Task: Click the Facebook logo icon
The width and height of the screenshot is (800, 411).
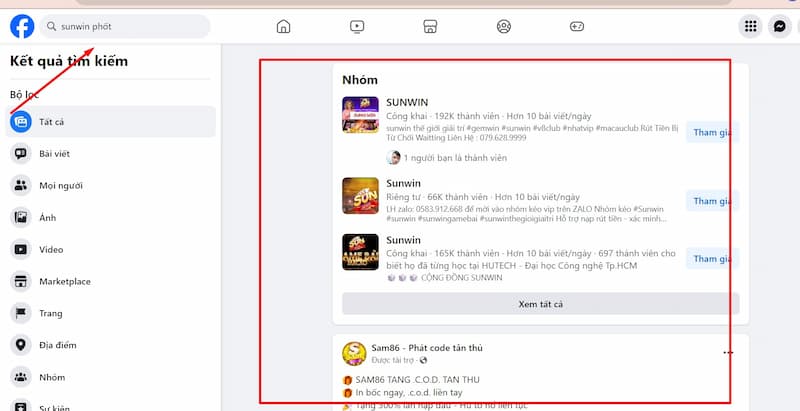Action: coord(22,27)
